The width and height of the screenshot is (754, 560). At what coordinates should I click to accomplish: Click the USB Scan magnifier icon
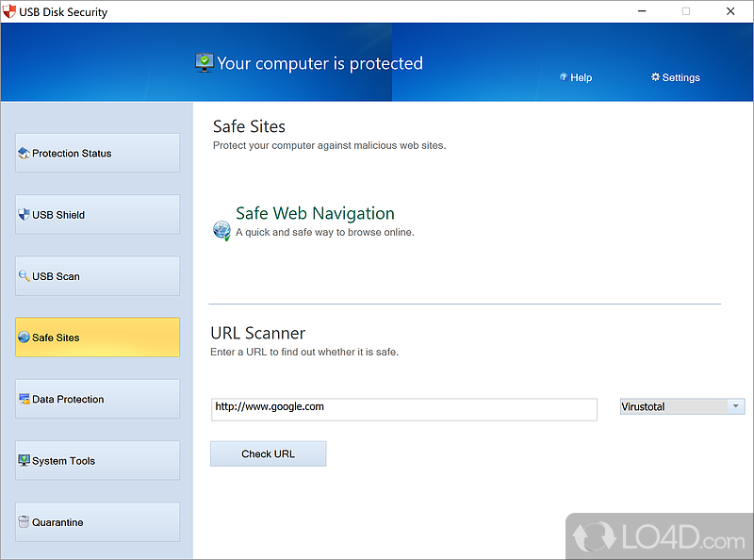click(24, 276)
